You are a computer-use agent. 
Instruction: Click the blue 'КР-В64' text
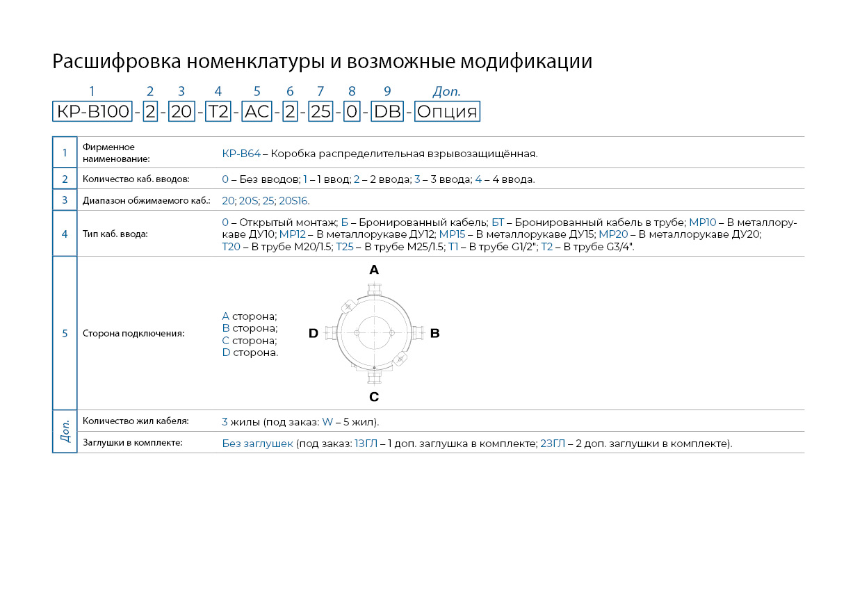241,154
